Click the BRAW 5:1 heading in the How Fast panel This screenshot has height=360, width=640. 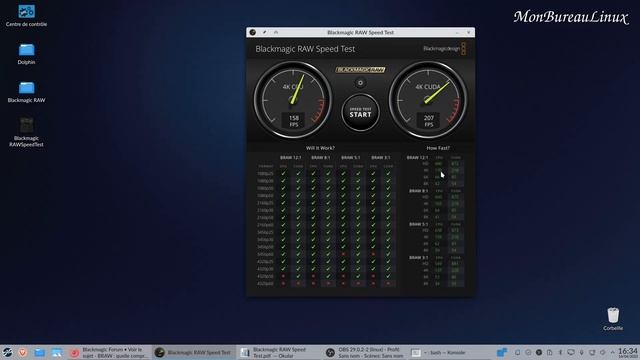(418, 224)
